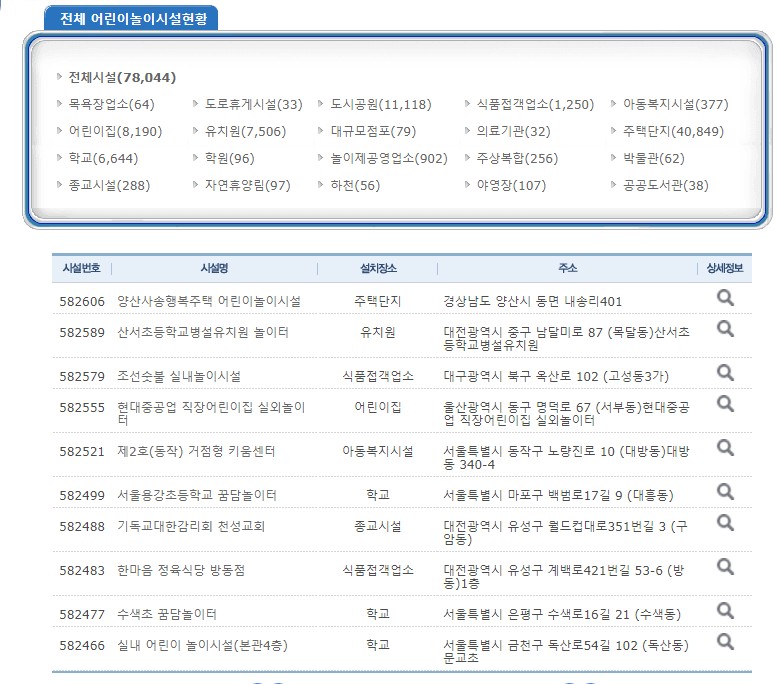Filter by 자연휴양림(97)

[x=247, y=185]
